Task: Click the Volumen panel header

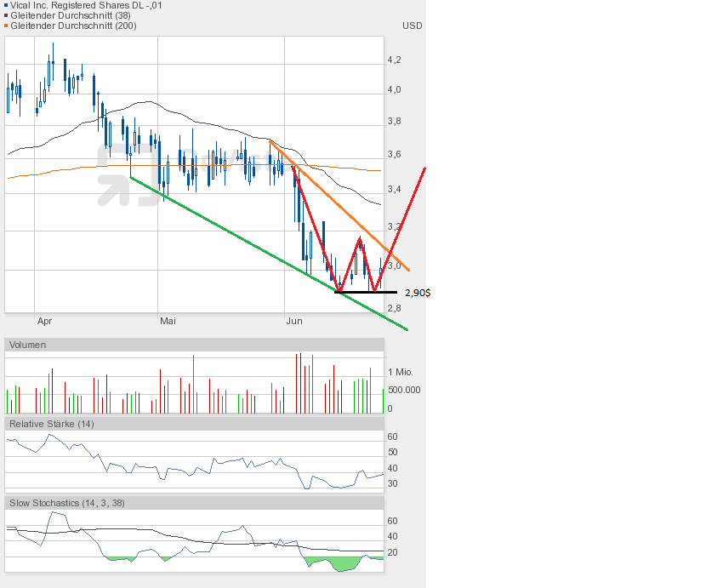Action: tap(28, 345)
